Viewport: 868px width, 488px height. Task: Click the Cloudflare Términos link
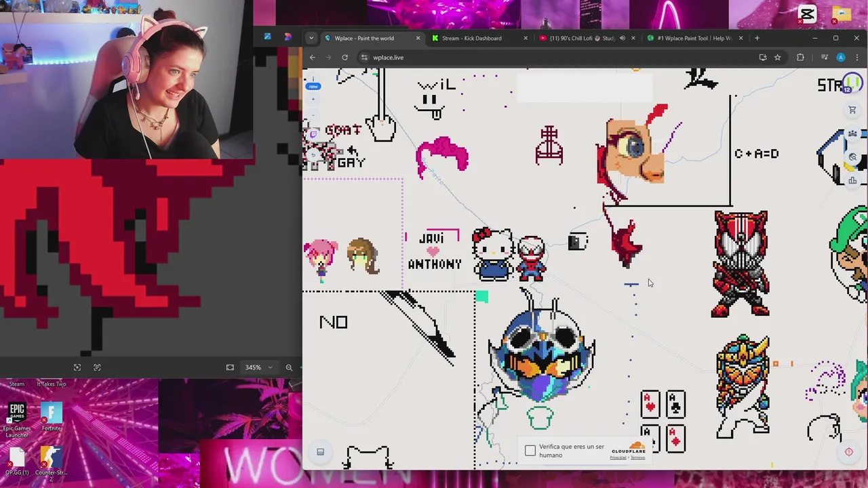coord(637,457)
